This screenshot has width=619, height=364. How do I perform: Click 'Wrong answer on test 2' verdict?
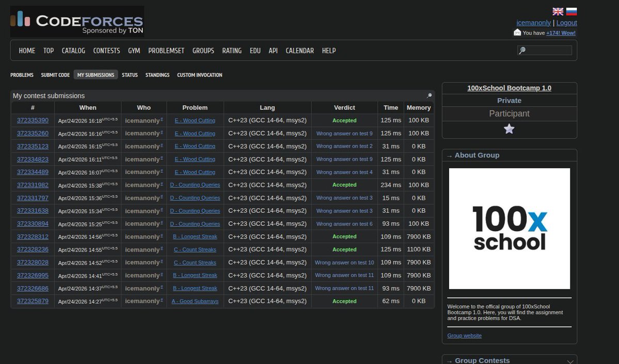[x=344, y=146]
